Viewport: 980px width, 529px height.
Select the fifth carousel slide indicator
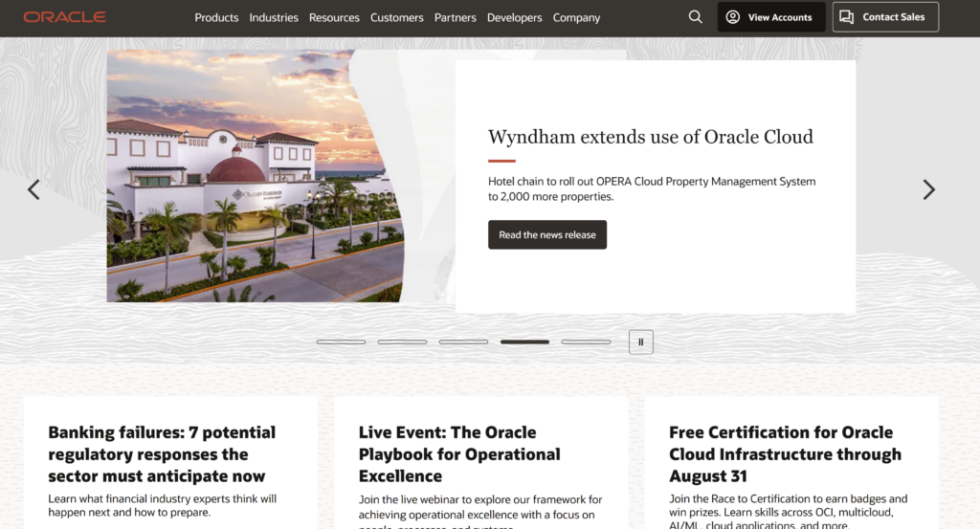click(x=586, y=342)
